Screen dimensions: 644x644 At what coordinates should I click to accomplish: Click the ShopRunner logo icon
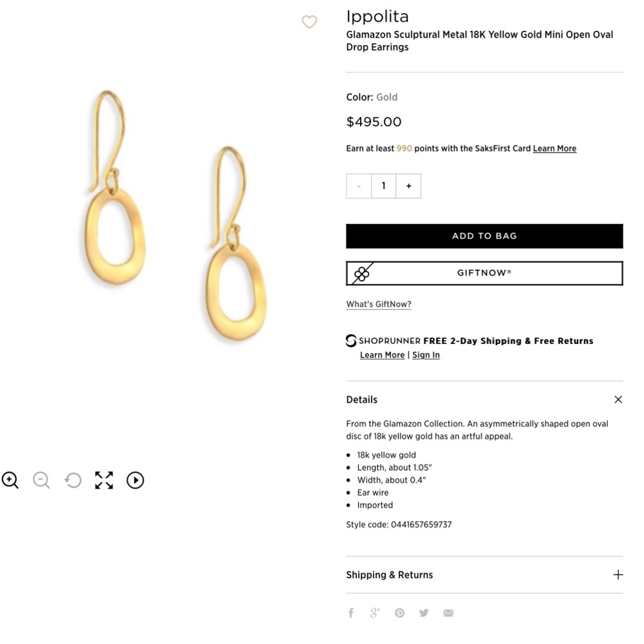(351, 341)
